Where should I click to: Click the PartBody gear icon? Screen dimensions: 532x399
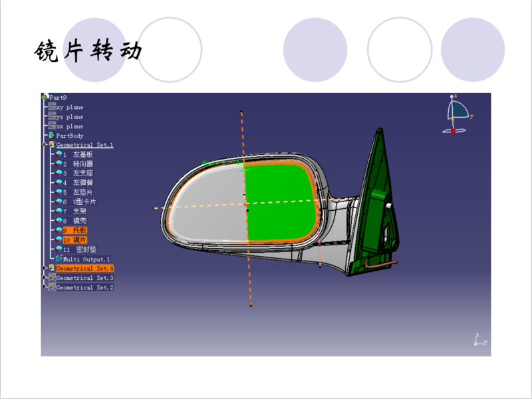(52, 136)
